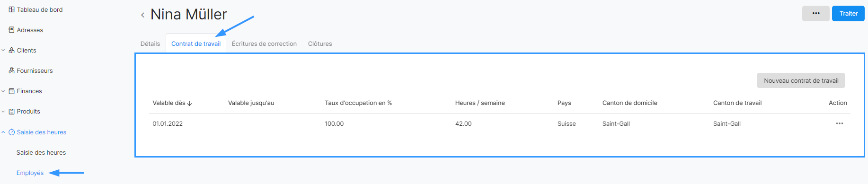Image resolution: width=868 pixels, height=184 pixels.
Task: Go back using arrow beside Nina Müller
Action: [142, 15]
